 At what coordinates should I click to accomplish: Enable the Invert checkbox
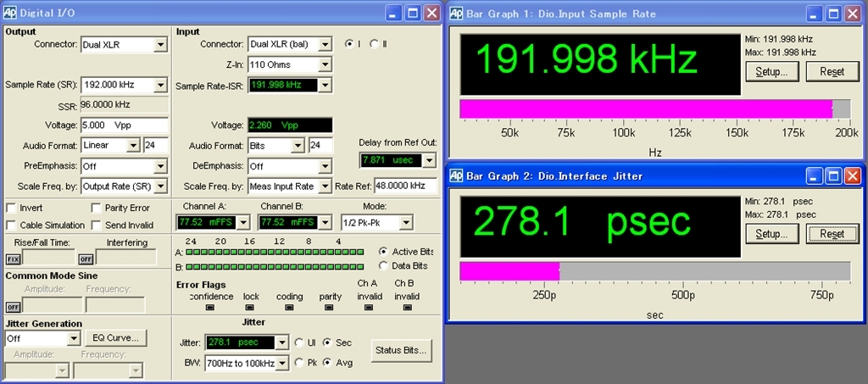(11, 209)
